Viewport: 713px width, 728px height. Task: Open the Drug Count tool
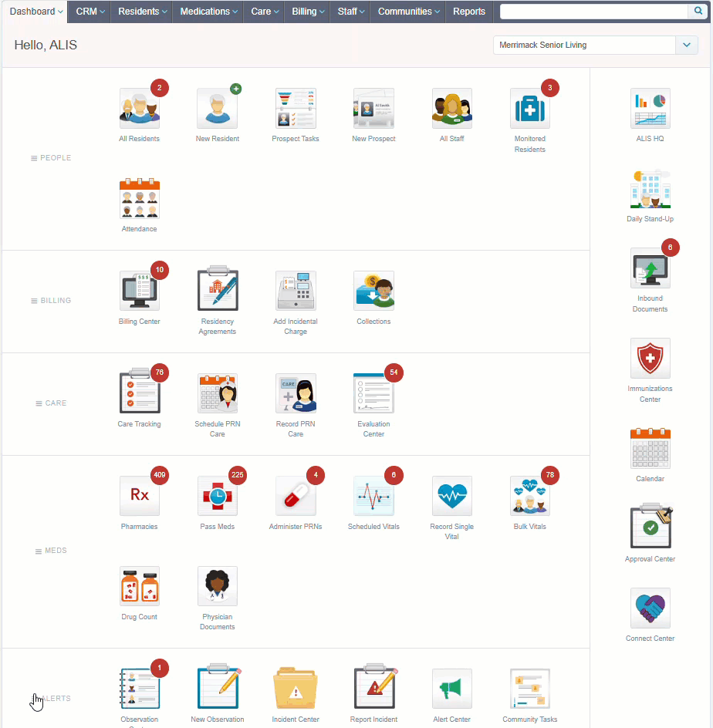pyautogui.click(x=140, y=586)
